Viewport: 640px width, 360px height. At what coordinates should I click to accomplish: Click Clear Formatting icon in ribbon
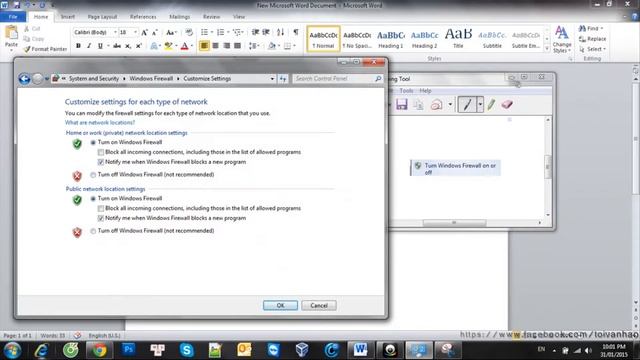click(x=189, y=32)
